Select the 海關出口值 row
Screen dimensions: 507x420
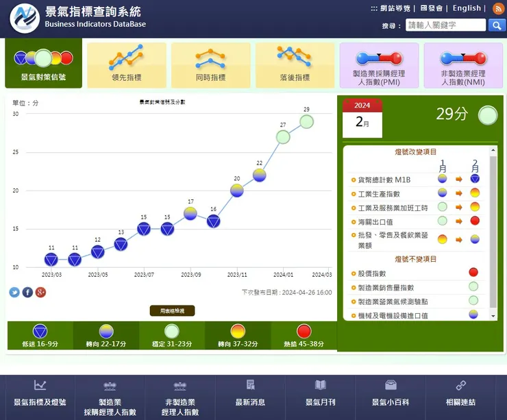click(x=417, y=222)
